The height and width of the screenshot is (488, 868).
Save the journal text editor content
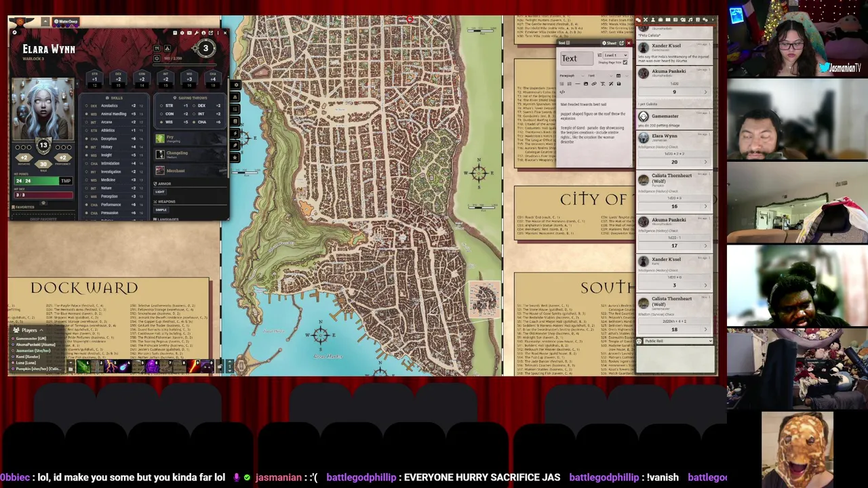(x=618, y=84)
